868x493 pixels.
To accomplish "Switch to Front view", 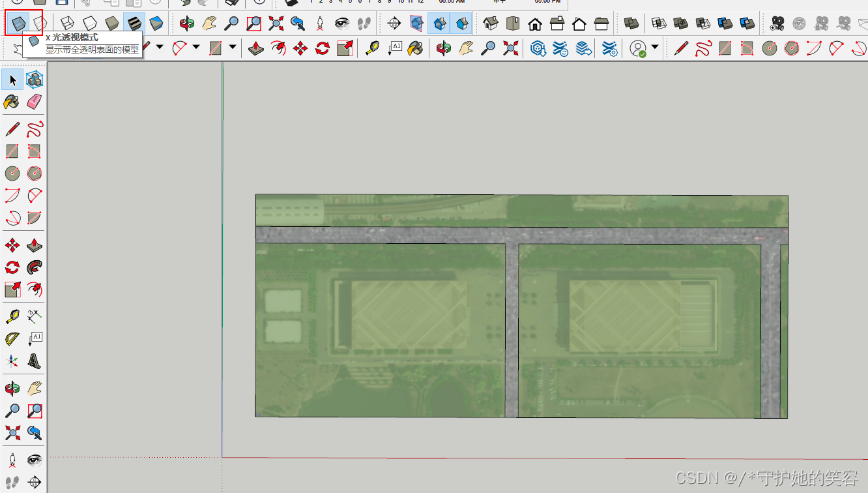I will coord(535,24).
